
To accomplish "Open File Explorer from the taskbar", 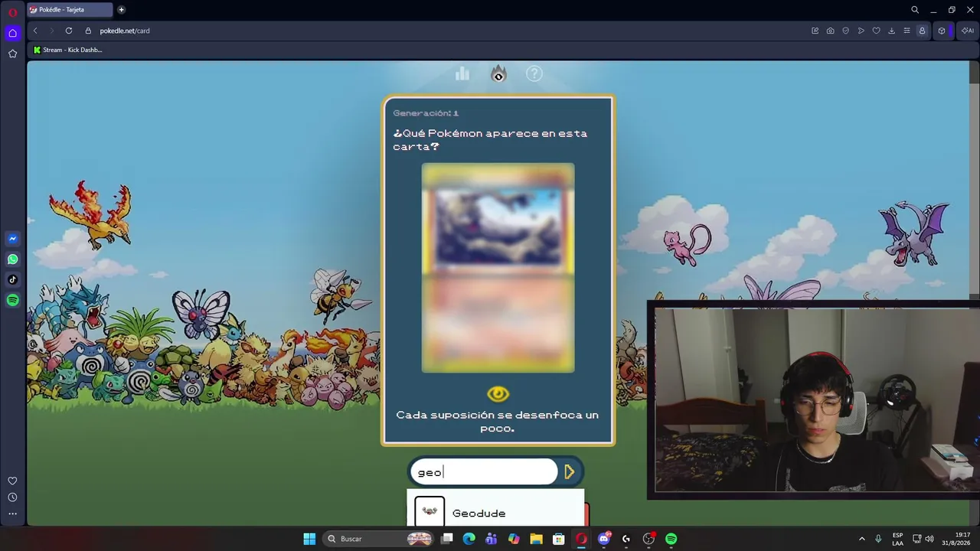I will 536,539.
